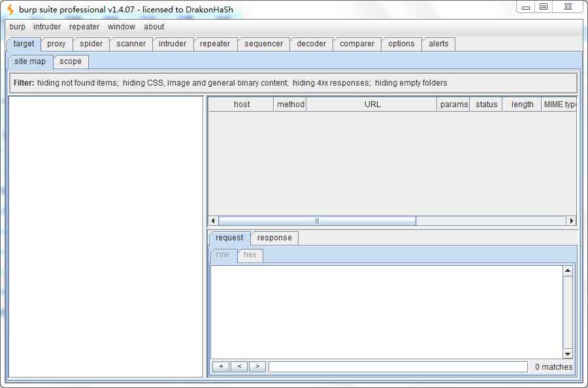Open the window menu

tap(121, 27)
